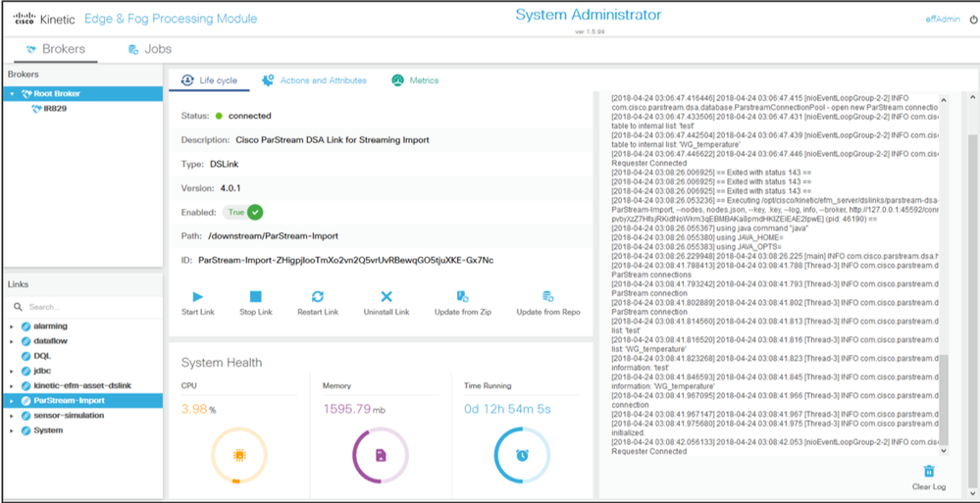Image resolution: width=980 pixels, height=503 pixels.
Task: Focus the Links search field
Action: click(x=83, y=308)
